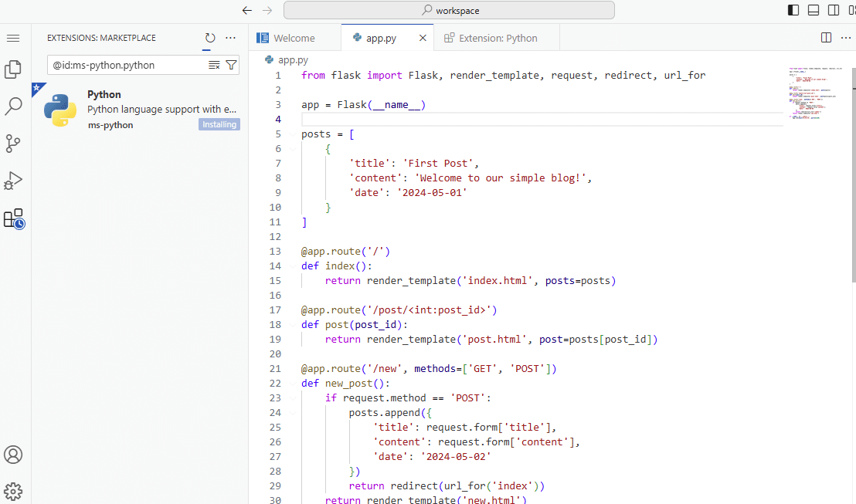Image resolution: width=856 pixels, height=504 pixels.
Task: Click 'request.method' on line 23
Action: point(384,398)
